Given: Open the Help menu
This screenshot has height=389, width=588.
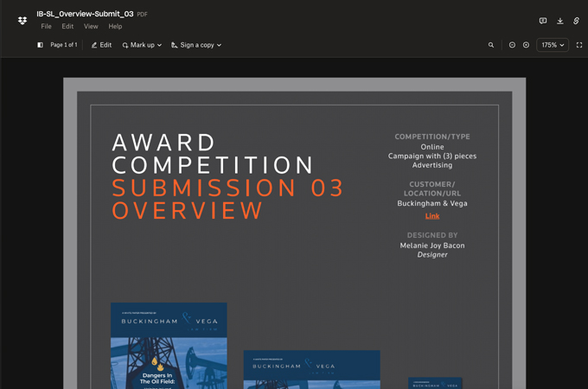Looking at the screenshot, I should [115, 26].
